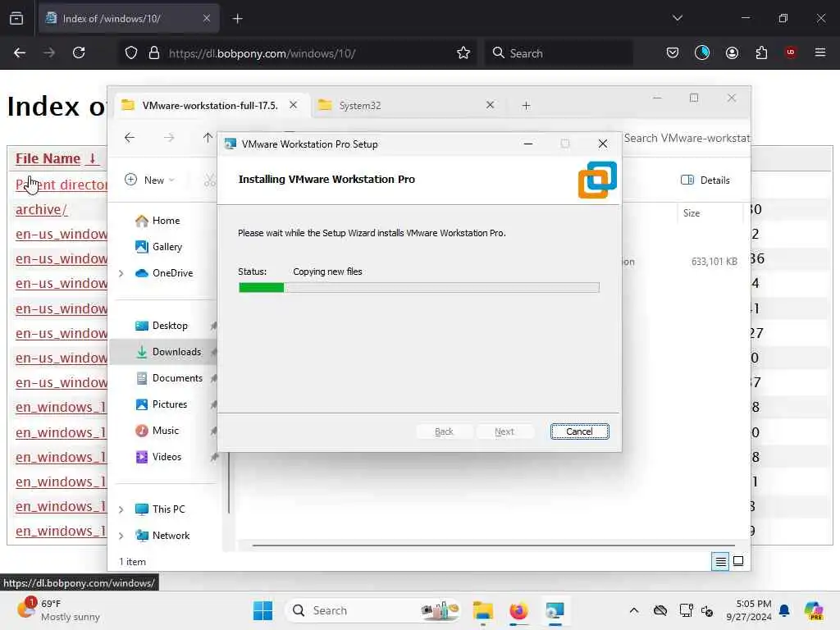Open the muted volume tray icon
Image resolution: width=840 pixels, height=630 pixels.
point(707,610)
